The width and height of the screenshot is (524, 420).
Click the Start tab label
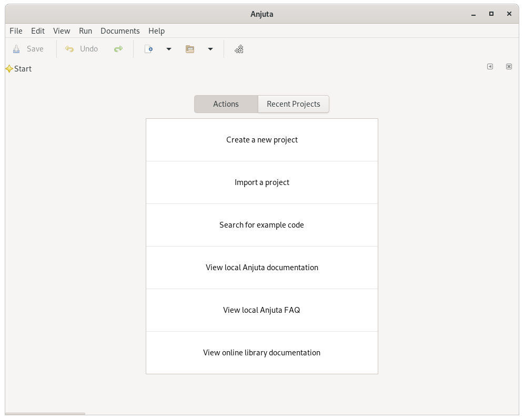click(x=23, y=69)
